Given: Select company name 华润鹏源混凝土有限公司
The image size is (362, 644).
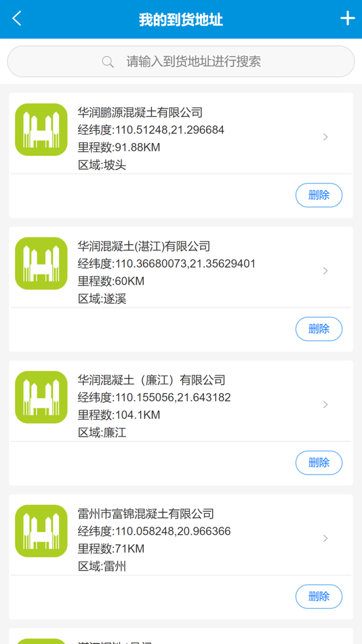Looking at the screenshot, I should point(140,112).
